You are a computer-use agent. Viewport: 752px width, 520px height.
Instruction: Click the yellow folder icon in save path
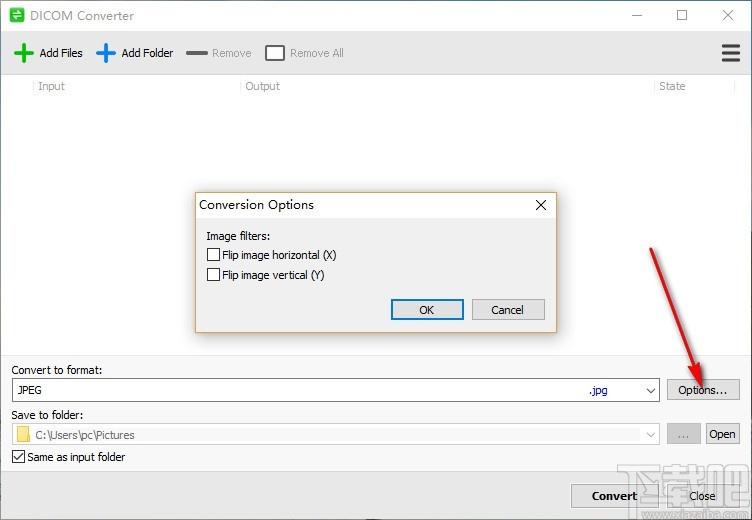[x=23, y=434]
